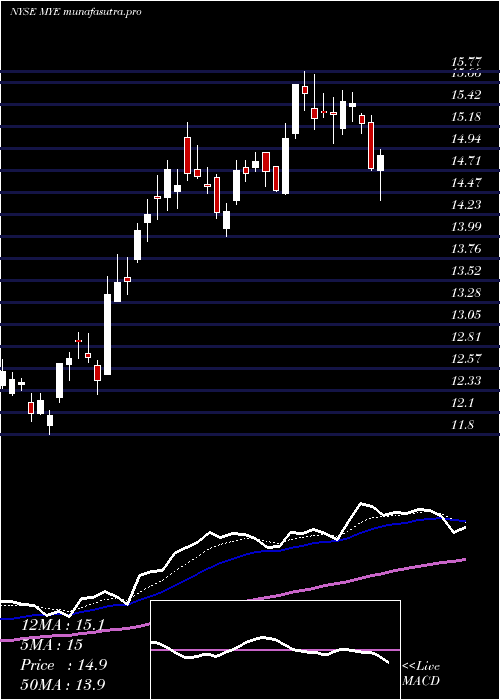Select the 5MA : 15 readout
The height and width of the screenshot is (700, 500).
(51, 646)
